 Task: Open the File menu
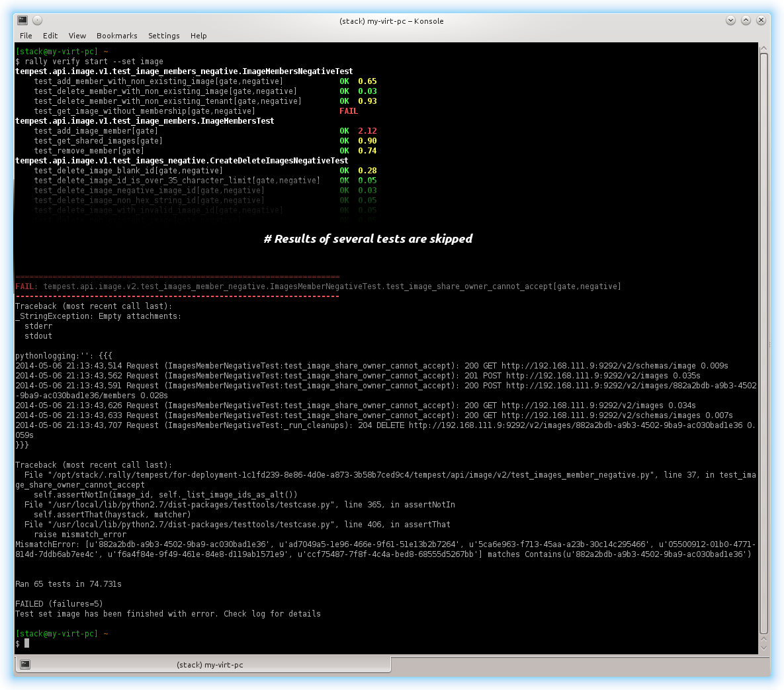26,36
